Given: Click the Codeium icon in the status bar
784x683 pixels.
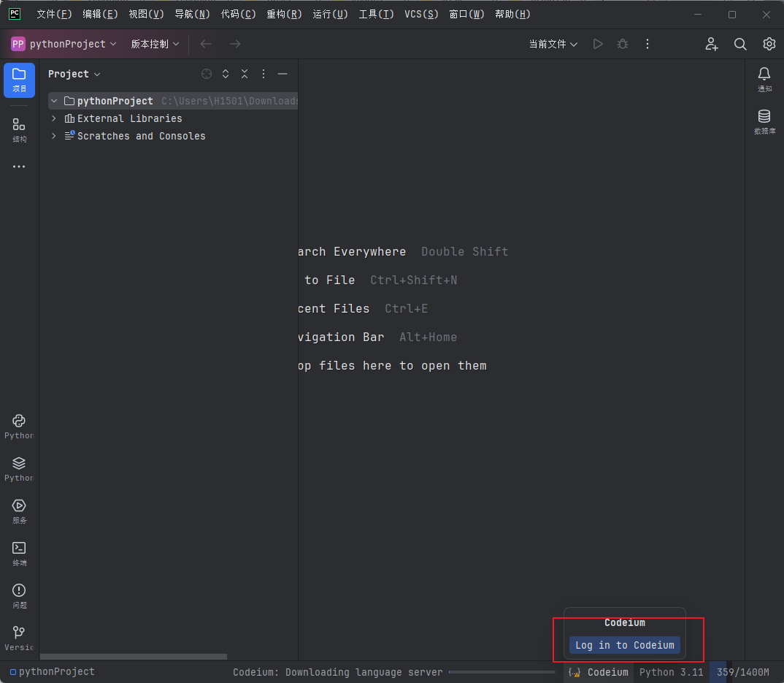Looking at the screenshot, I should [574, 672].
